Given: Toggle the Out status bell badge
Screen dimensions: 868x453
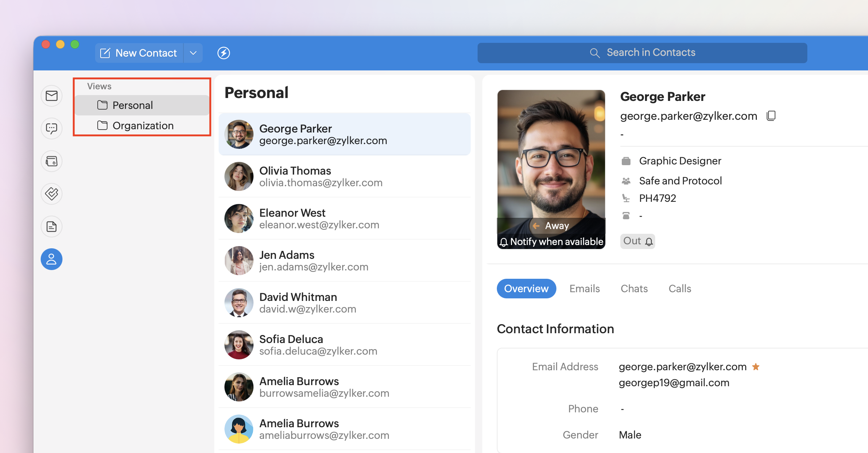Looking at the screenshot, I should pos(638,241).
